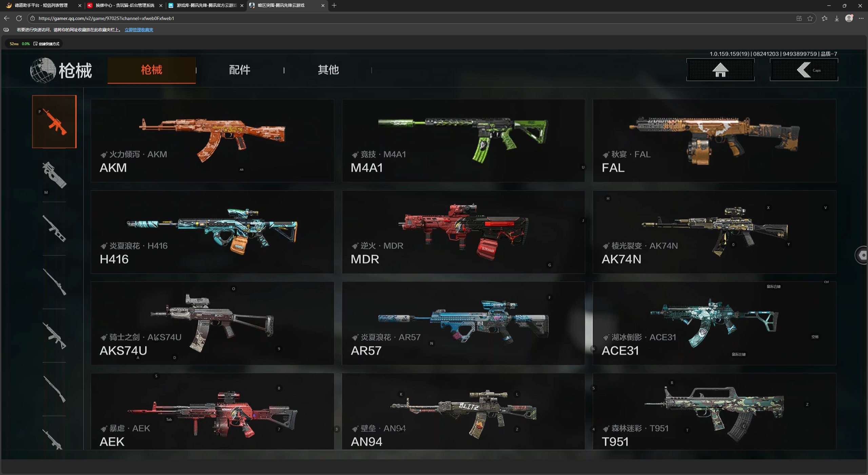
Task: Open the AKS74U weapon card
Action: pyautogui.click(x=212, y=323)
